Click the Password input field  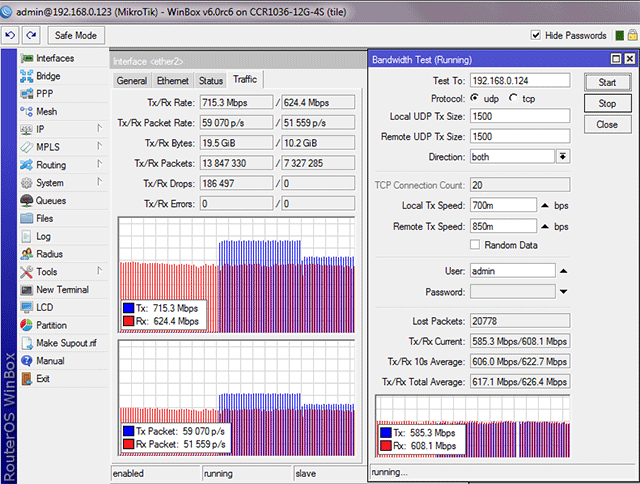[x=513, y=291]
